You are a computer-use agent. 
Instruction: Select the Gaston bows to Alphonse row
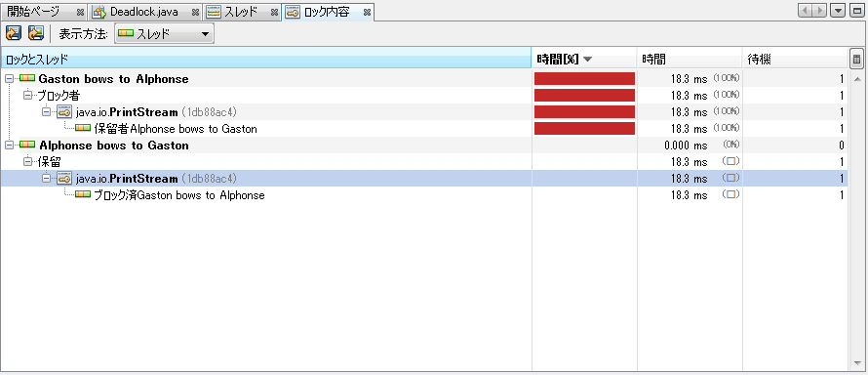(x=423, y=79)
